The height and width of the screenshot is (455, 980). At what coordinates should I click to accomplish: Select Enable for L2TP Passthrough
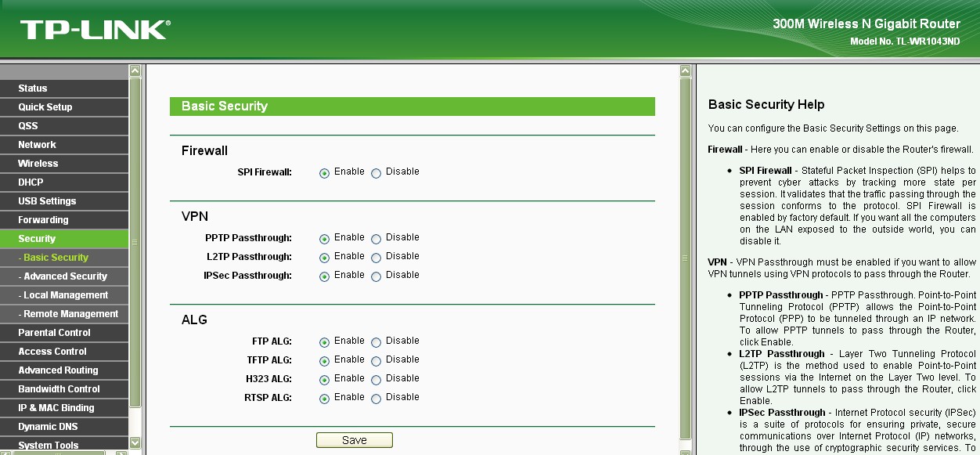[x=324, y=258]
